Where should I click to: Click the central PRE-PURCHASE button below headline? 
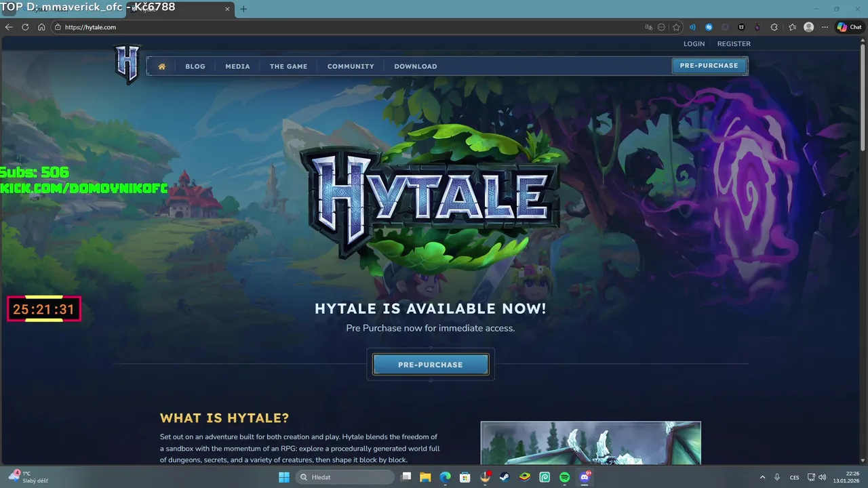point(431,365)
